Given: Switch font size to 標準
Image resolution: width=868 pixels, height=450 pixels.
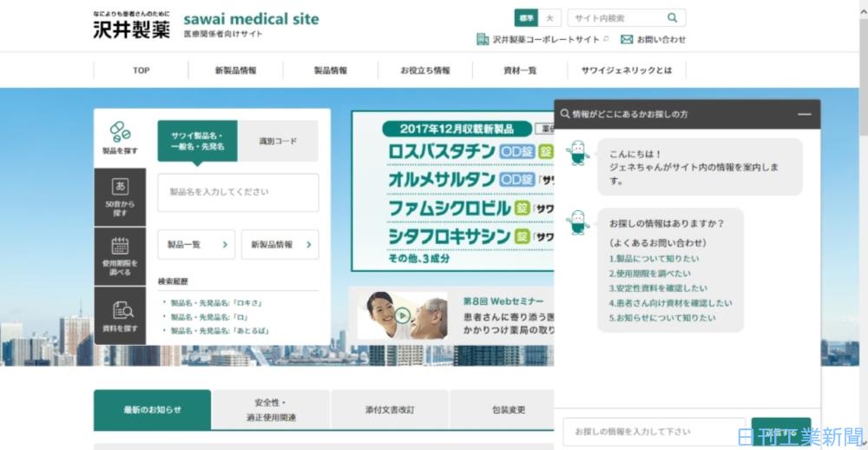Looking at the screenshot, I should point(526,18).
